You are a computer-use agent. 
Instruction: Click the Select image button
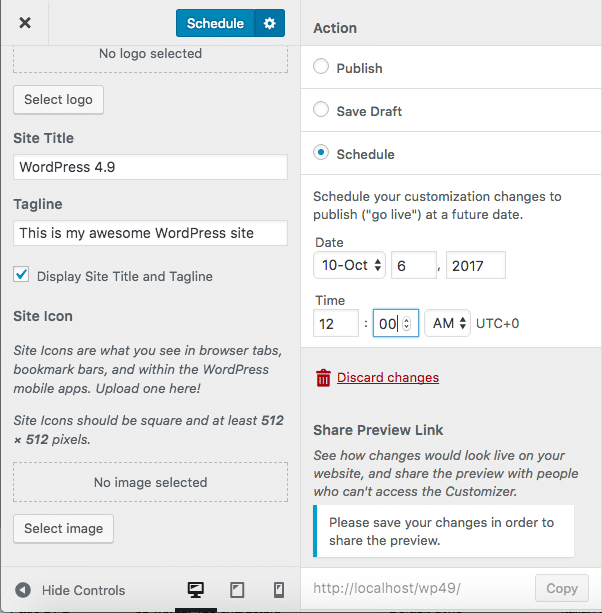tap(63, 528)
